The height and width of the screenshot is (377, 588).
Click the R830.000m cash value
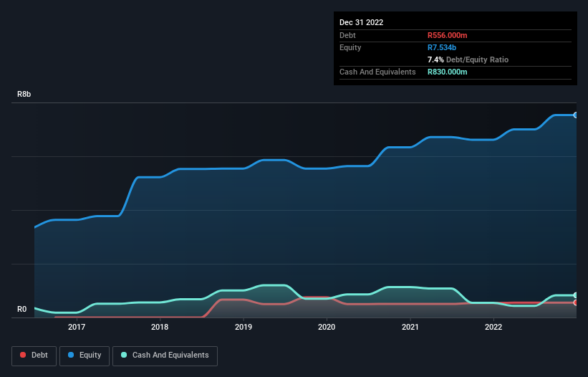pos(448,72)
